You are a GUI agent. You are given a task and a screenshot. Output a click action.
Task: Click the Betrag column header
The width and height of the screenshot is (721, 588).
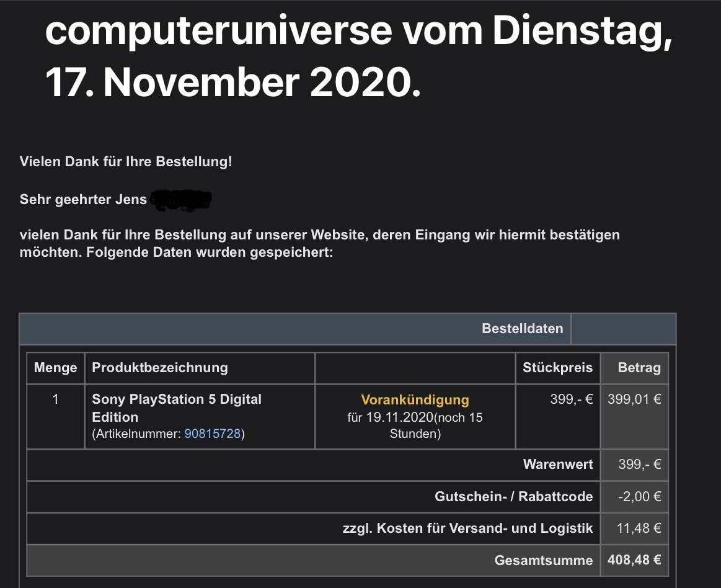click(x=639, y=368)
